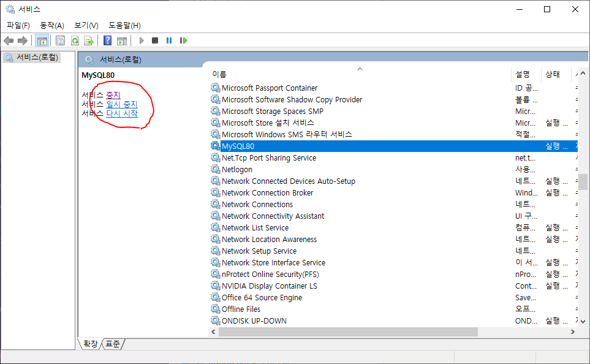The image size is (590, 364).
Task: Select Microsoft Windows SMS 라우터 서비스
Action: (x=287, y=134)
